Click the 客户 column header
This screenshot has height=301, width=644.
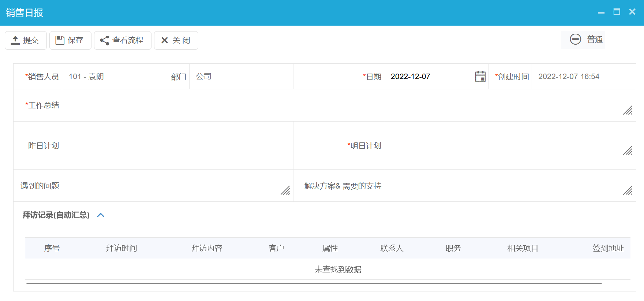pos(276,248)
